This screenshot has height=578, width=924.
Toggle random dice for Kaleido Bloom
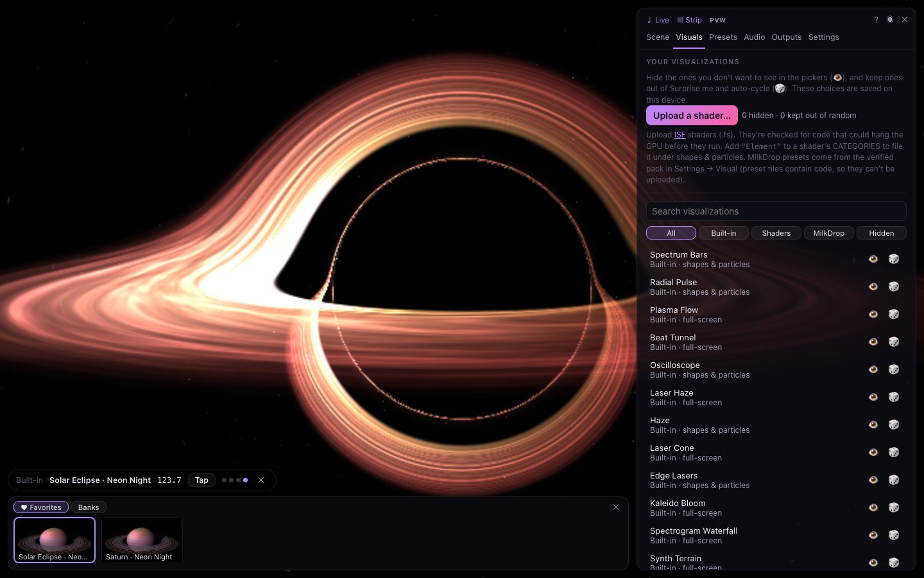pos(893,507)
